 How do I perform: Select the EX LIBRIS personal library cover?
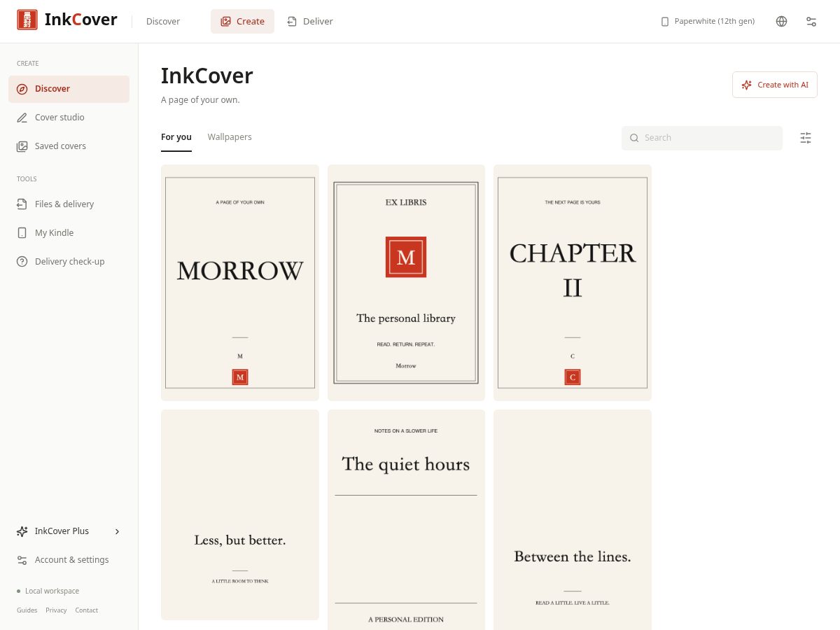click(406, 283)
